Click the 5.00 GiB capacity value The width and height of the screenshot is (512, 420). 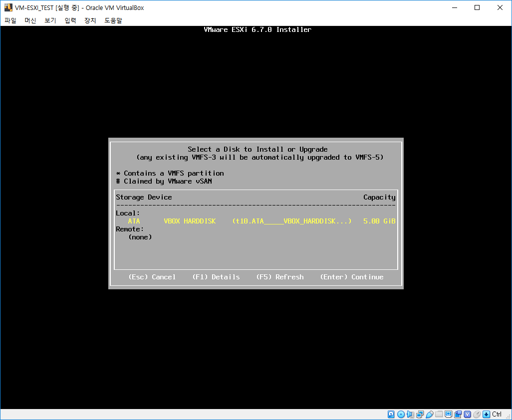(379, 221)
